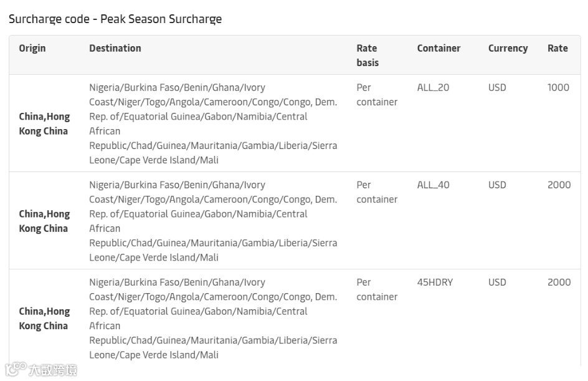Click the Rate column header
The height and width of the screenshot is (381, 588).
click(557, 48)
